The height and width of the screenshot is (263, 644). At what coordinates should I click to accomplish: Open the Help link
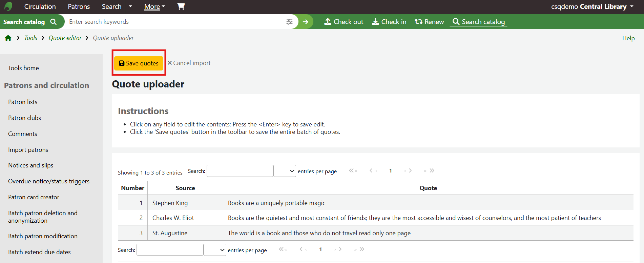[x=628, y=38]
